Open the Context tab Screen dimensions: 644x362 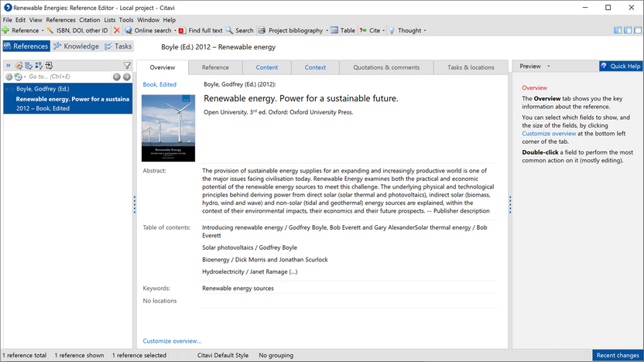coord(315,67)
